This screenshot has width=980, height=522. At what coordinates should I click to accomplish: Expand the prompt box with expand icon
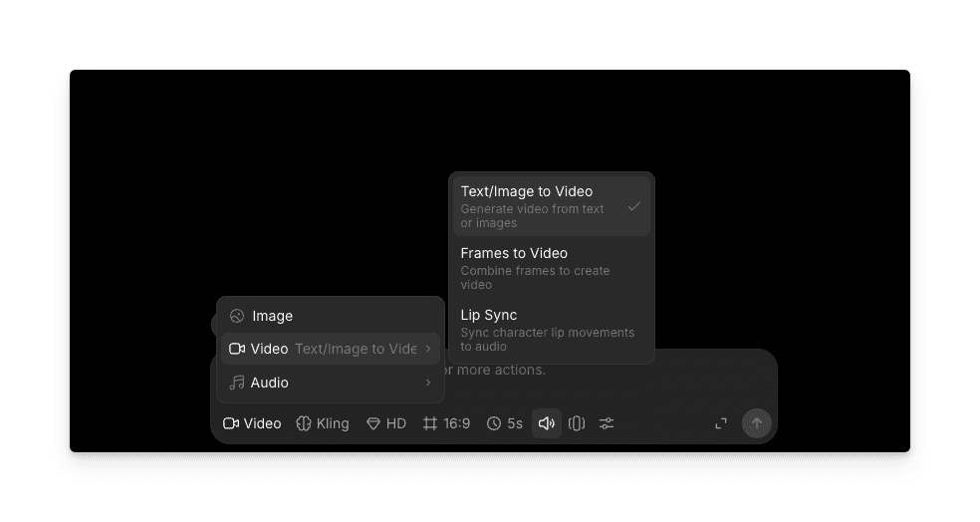(x=721, y=423)
